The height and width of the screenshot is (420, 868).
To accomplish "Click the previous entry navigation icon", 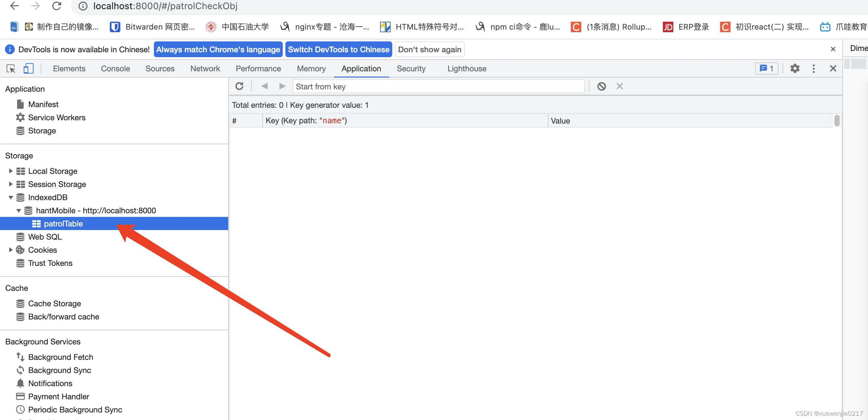I will [x=264, y=86].
